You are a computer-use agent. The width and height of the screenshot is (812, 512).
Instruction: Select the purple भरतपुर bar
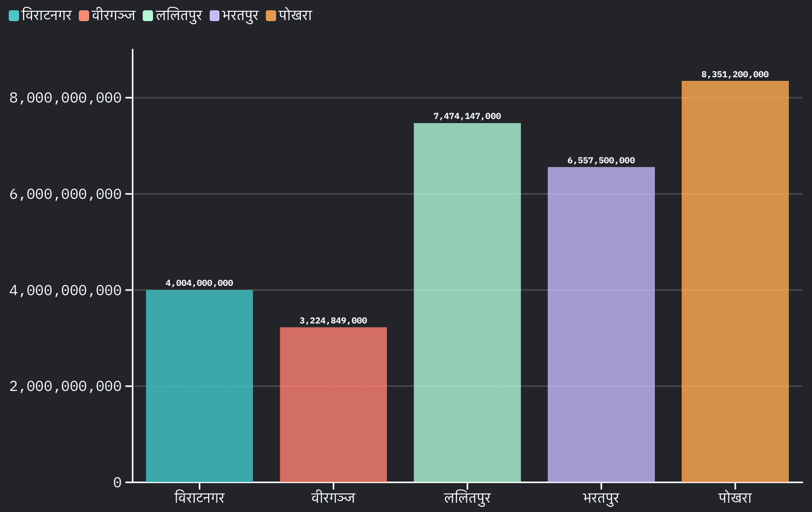[601, 325]
